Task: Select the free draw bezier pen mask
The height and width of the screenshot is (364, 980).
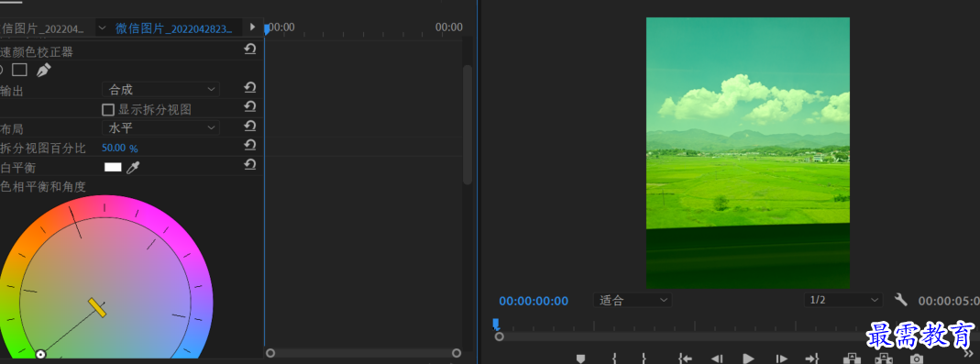Action: (43, 70)
